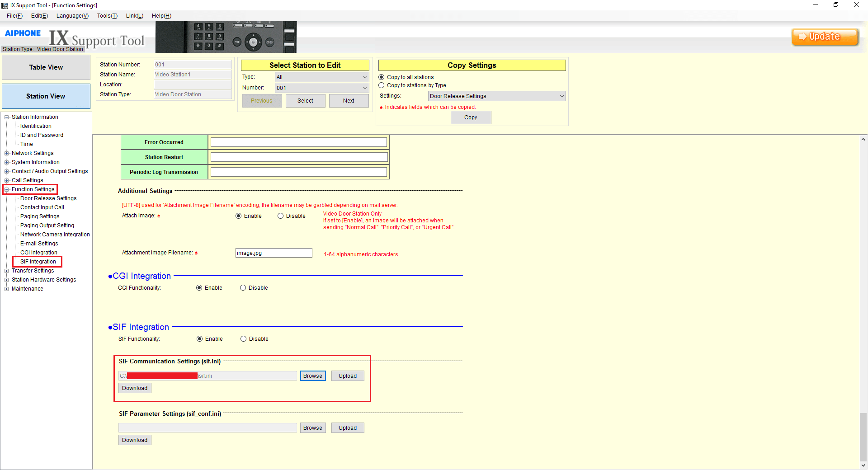
Task: Click the vertical scrollbar thumb
Action: coord(863,437)
